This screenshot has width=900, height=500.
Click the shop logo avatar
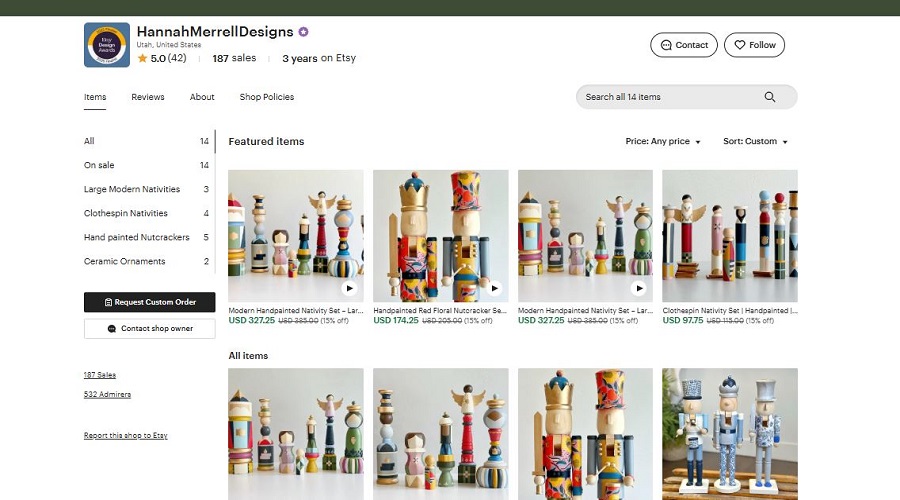(x=107, y=45)
